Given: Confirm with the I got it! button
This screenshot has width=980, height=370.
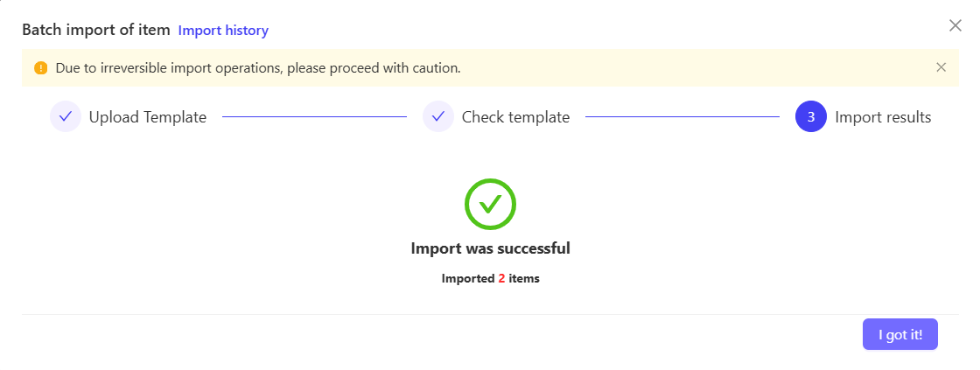Looking at the screenshot, I should click(x=900, y=334).
